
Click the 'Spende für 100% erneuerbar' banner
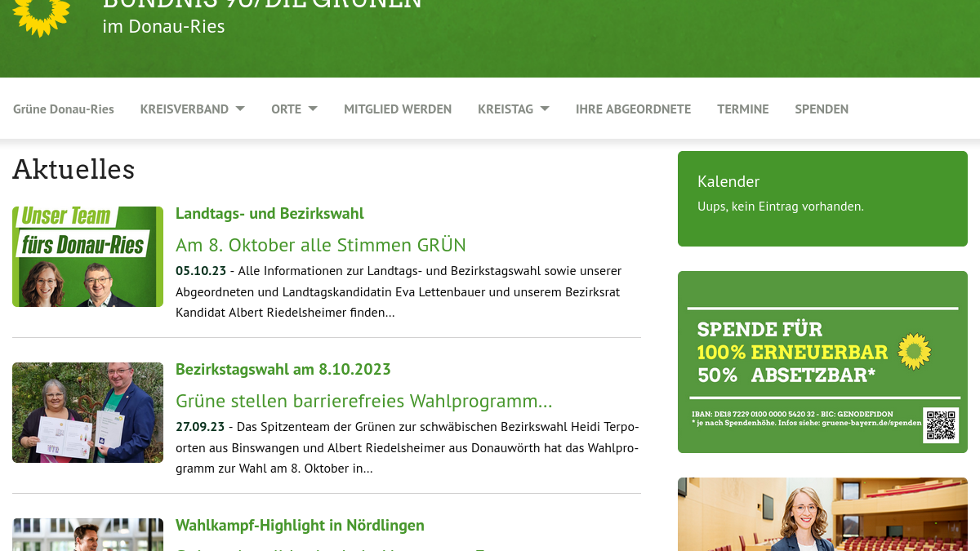(822, 362)
